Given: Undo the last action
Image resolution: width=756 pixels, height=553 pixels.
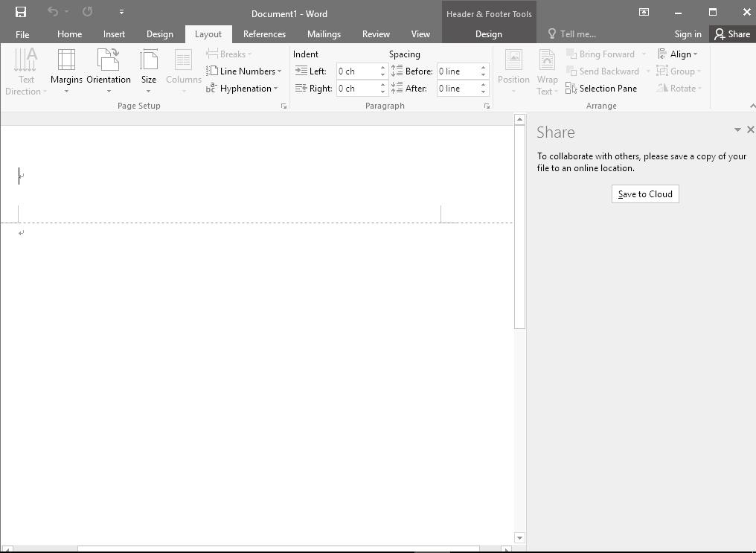Looking at the screenshot, I should point(53,12).
